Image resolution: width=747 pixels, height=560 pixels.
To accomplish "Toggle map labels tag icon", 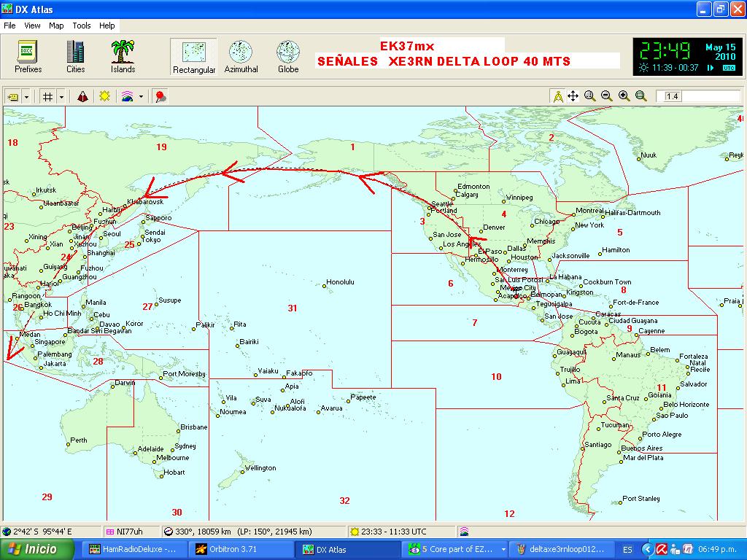I will (13, 97).
